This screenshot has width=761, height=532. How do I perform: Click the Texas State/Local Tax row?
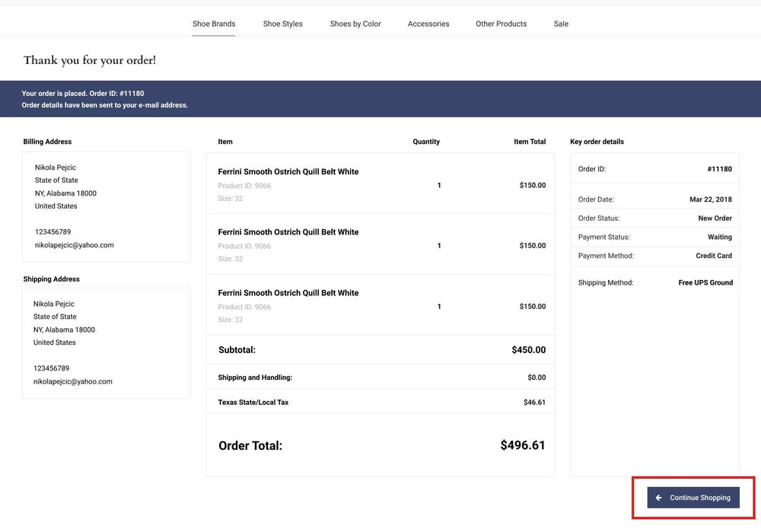click(380, 402)
